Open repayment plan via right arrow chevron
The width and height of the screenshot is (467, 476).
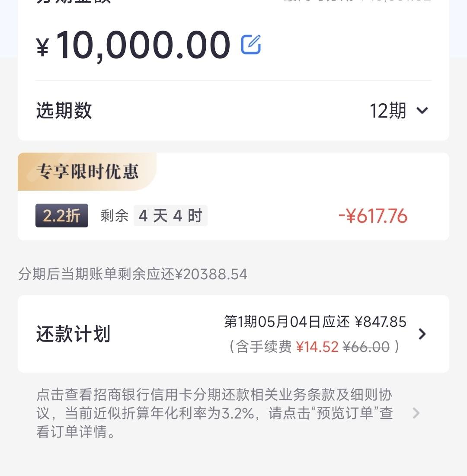pos(422,334)
